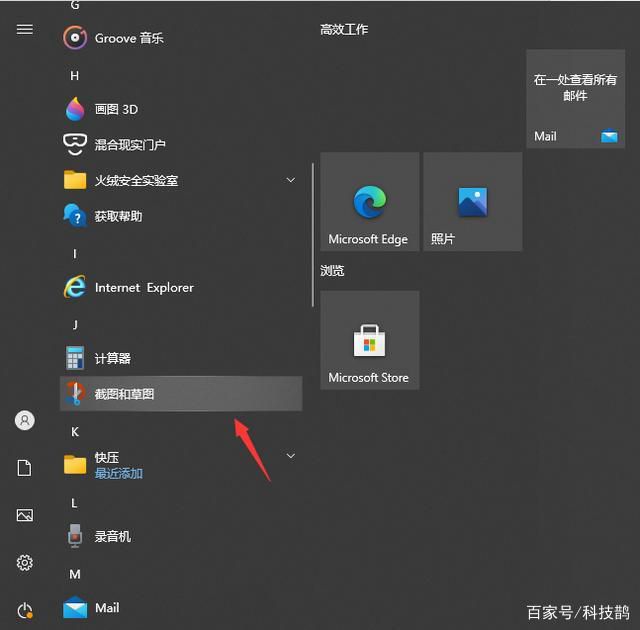This screenshot has width=640, height=630.
Task: Select 高效工作 tile group title
Action: click(x=344, y=29)
